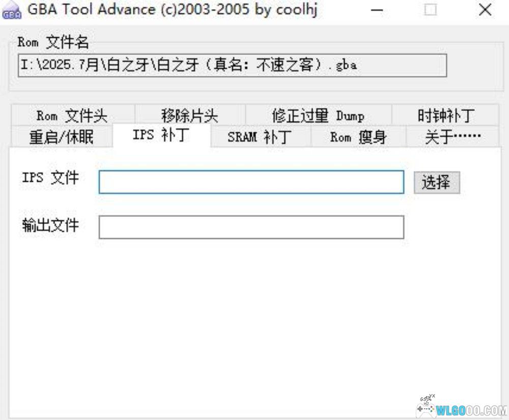Maximize the GBA Tool Advance window

pyautogui.click(x=431, y=11)
